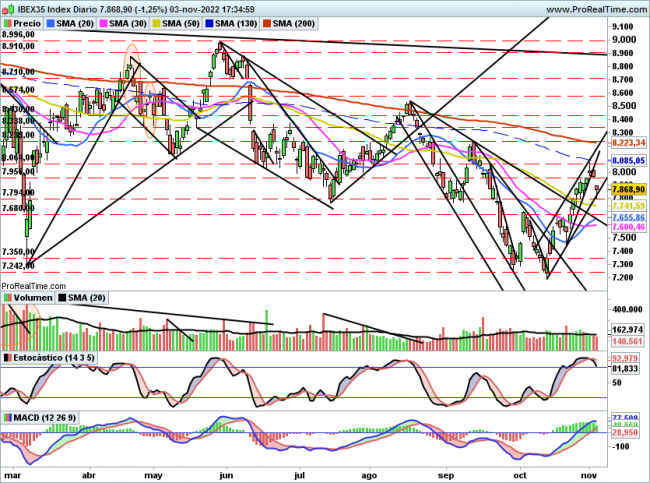
Task: Click the stochastic value tag 92,979
Action: 625,358
